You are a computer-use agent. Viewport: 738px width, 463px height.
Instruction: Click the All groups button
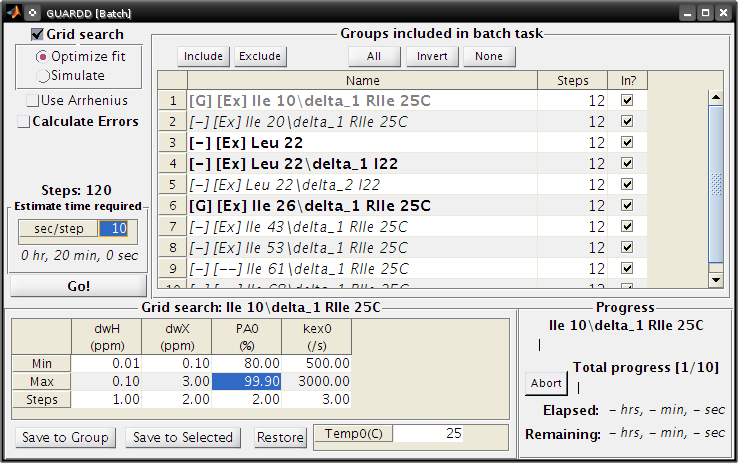pyautogui.click(x=374, y=56)
